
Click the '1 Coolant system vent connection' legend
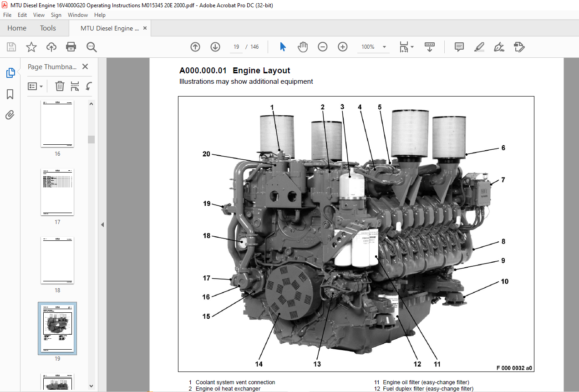click(x=232, y=382)
